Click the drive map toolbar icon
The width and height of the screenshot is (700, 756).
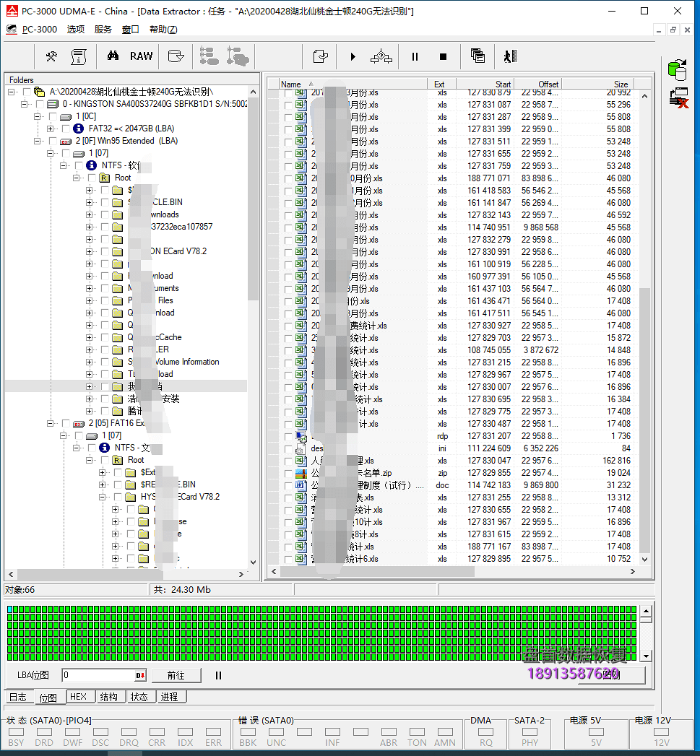pos(176,56)
